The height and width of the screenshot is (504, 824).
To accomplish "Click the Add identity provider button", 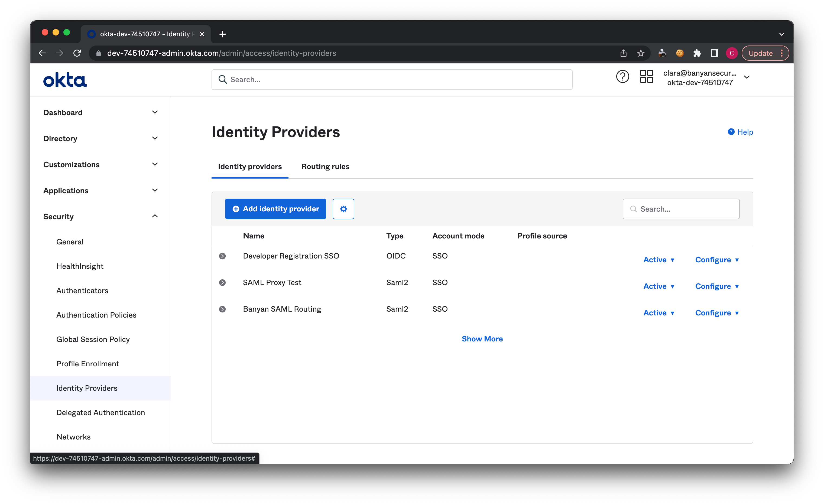I will click(x=275, y=209).
